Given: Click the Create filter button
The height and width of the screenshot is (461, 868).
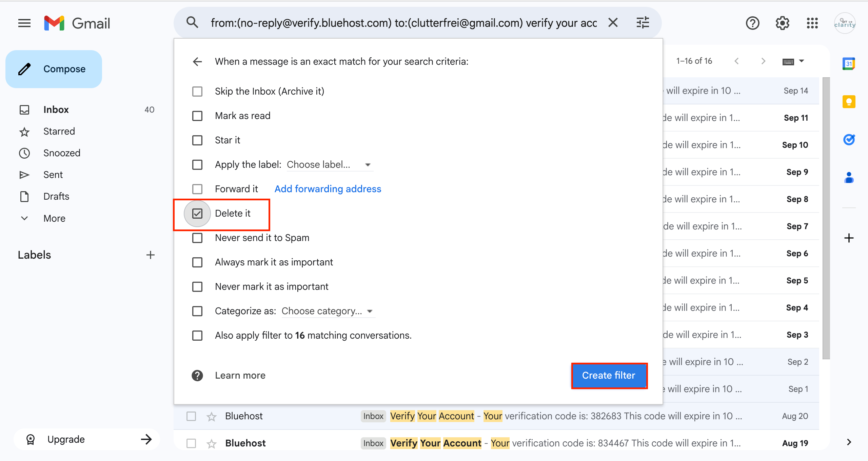Looking at the screenshot, I should pos(609,376).
